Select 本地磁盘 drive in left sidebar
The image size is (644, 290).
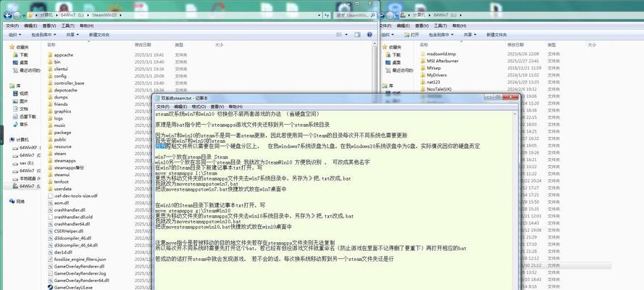[26, 178]
